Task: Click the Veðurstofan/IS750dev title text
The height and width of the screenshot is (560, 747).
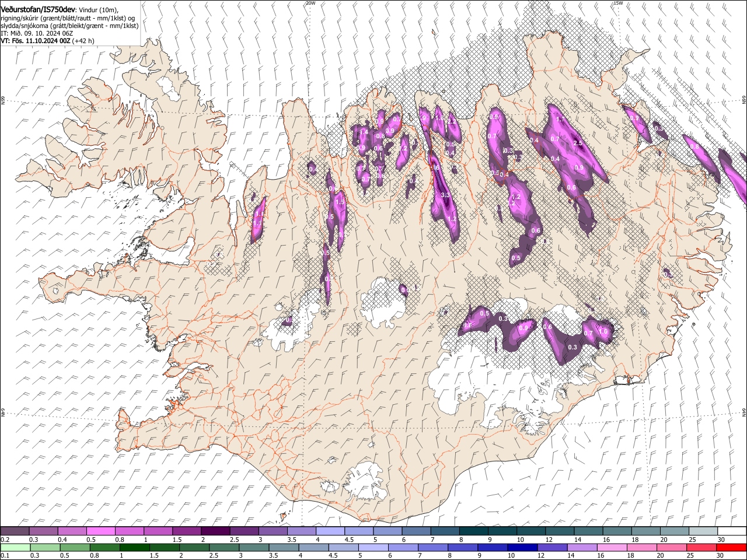Action: click(x=38, y=9)
